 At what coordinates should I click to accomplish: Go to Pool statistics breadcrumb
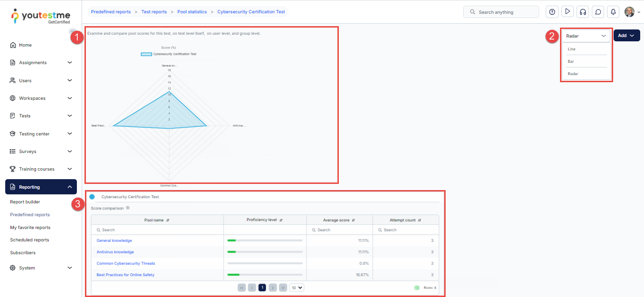(x=192, y=12)
